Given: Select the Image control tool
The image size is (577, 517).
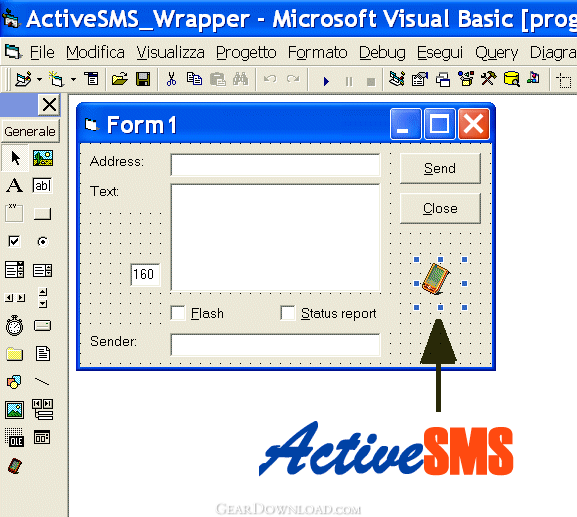Looking at the screenshot, I should (14, 410).
